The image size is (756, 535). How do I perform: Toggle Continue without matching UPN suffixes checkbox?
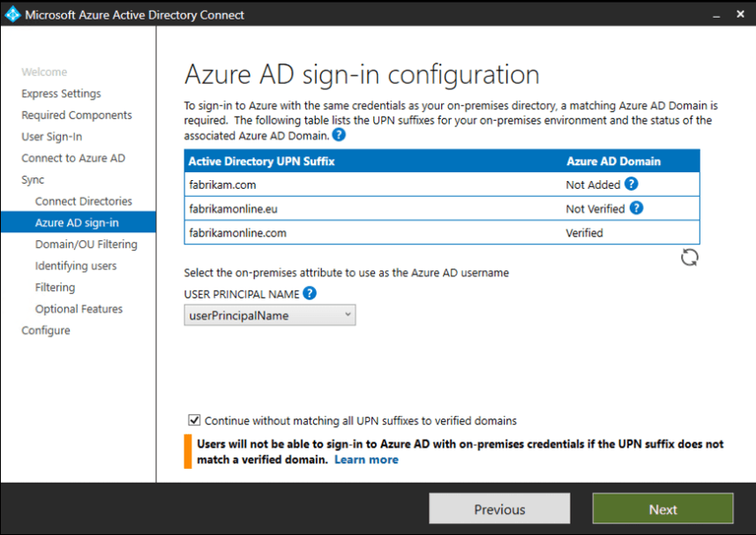(x=194, y=421)
